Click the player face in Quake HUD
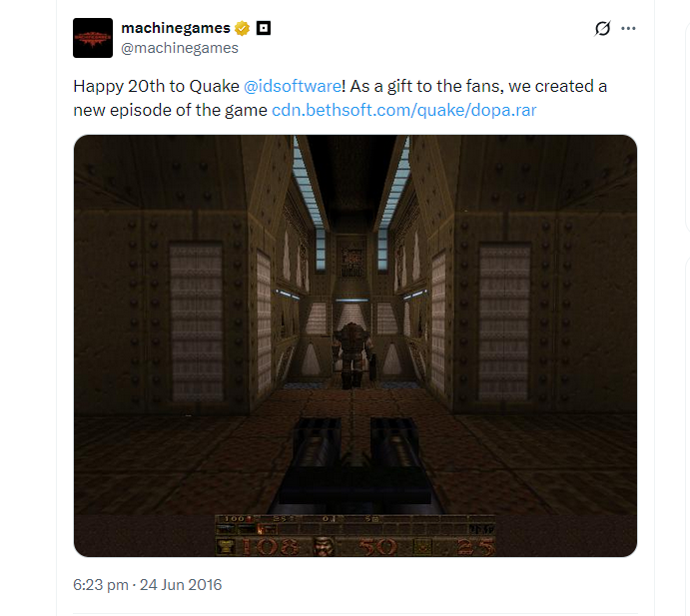This screenshot has width=690, height=616. pyautogui.click(x=324, y=546)
